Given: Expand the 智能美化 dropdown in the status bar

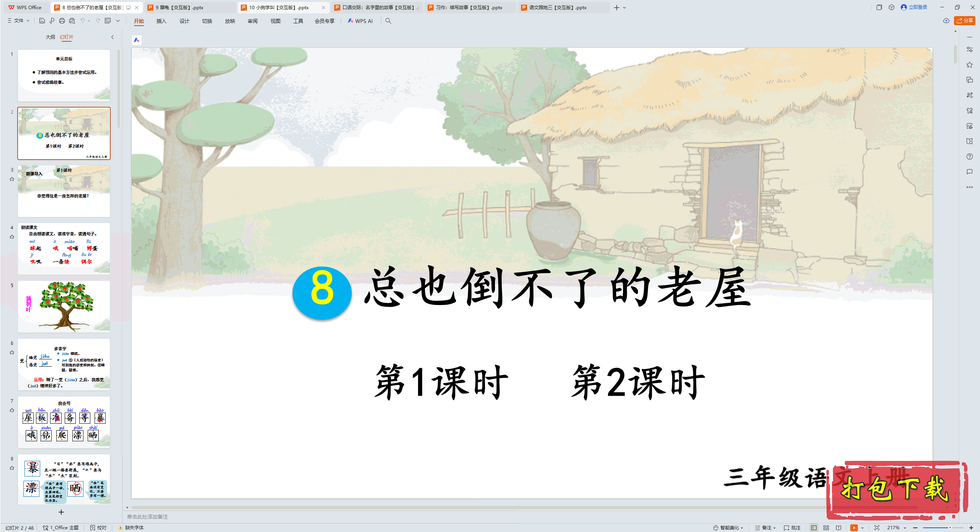Looking at the screenshot, I should (730, 527).
